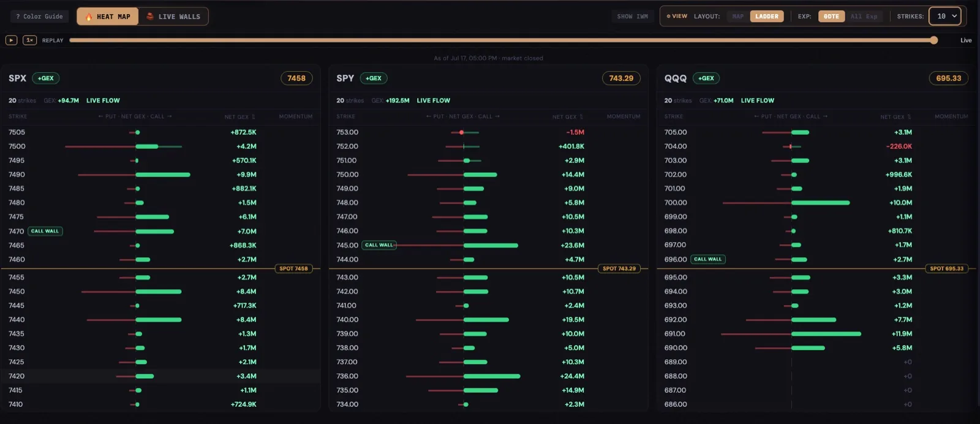This screenshot has height=424, width=980.
Task: Click SPX Live Flow label
Action: point(103,100)
